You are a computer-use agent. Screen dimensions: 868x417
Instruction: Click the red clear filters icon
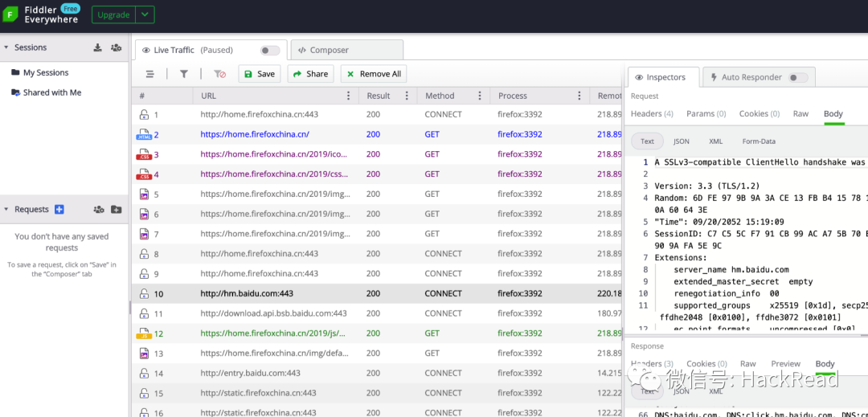point(219,74)
